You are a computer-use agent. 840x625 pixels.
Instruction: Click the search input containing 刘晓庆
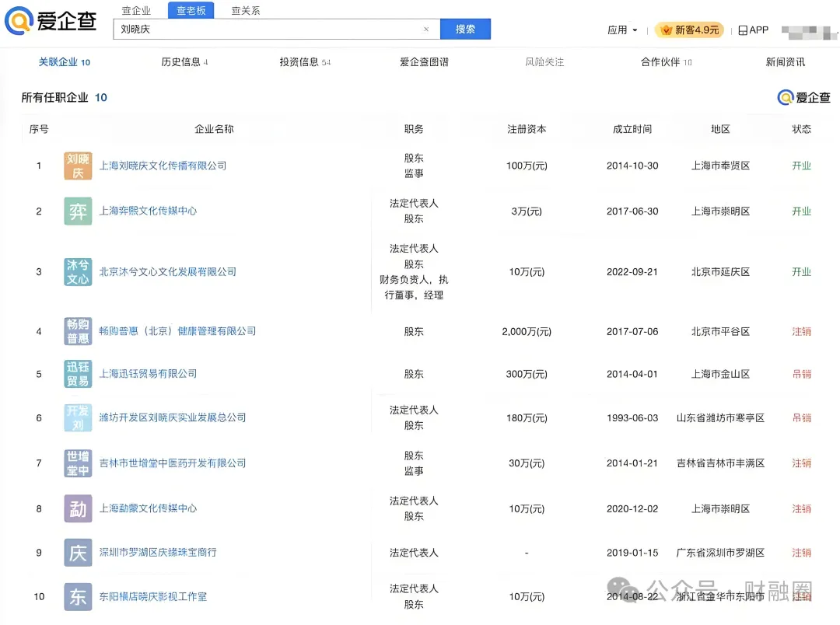tap(276, 30)
